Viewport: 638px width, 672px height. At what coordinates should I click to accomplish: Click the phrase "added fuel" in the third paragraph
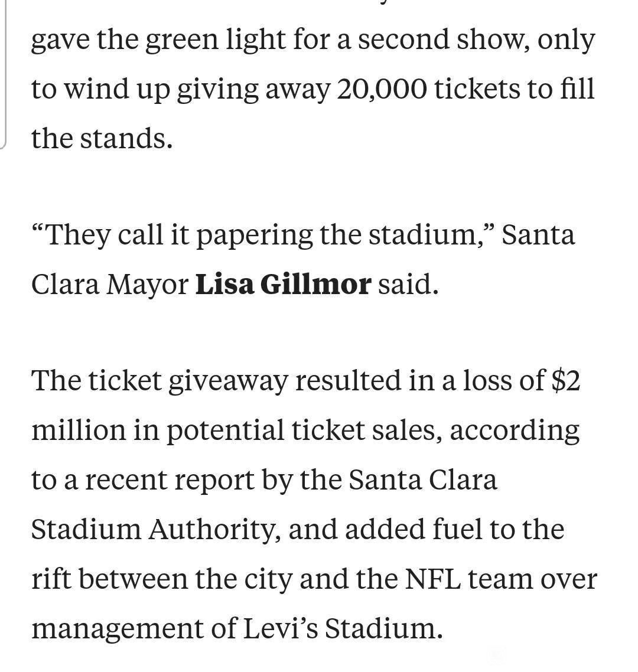point(414,529)
